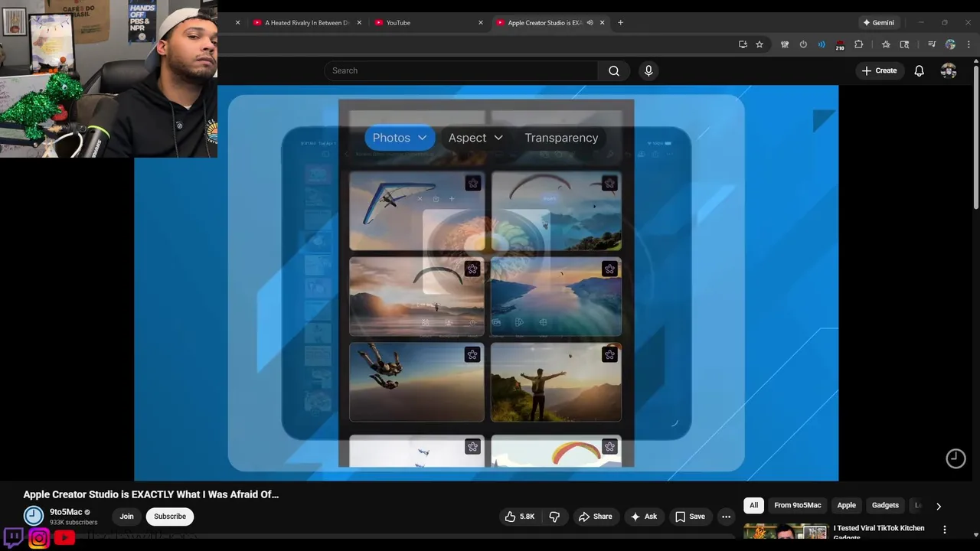The height and width of the screenshot is (551, 980).
Task: Click the hang glider photo thumbnail in the video
Action: coord(416,211)
